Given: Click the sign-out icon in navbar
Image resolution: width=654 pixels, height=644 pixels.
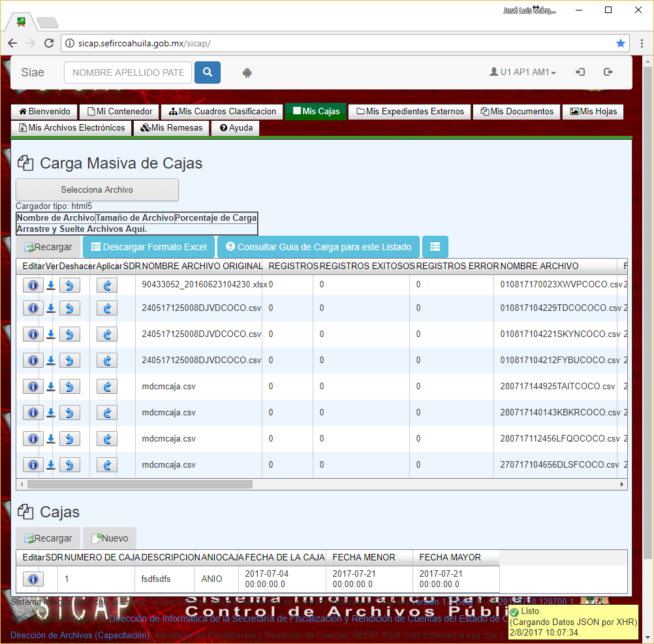Looking at the screenshot, I should point(608,72).
